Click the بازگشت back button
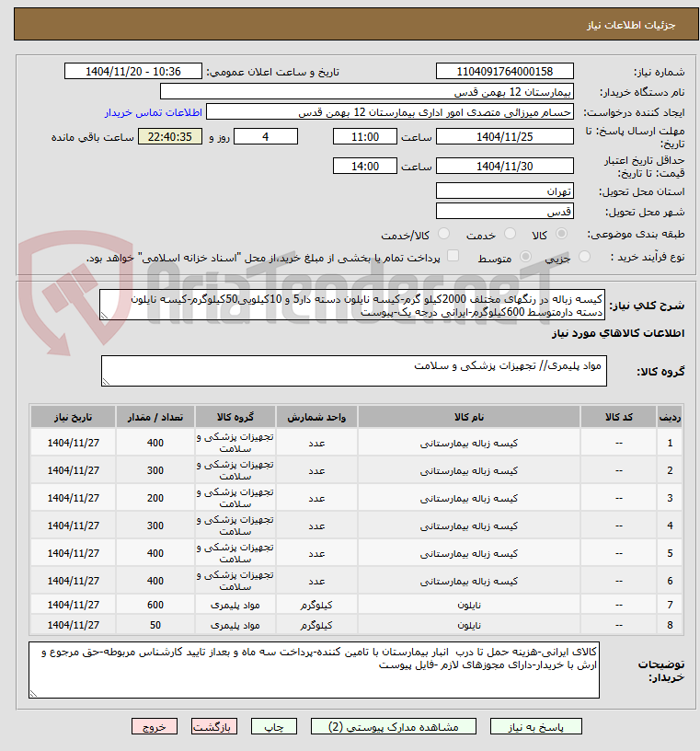 pyautogui.click(x=214, y=726)
